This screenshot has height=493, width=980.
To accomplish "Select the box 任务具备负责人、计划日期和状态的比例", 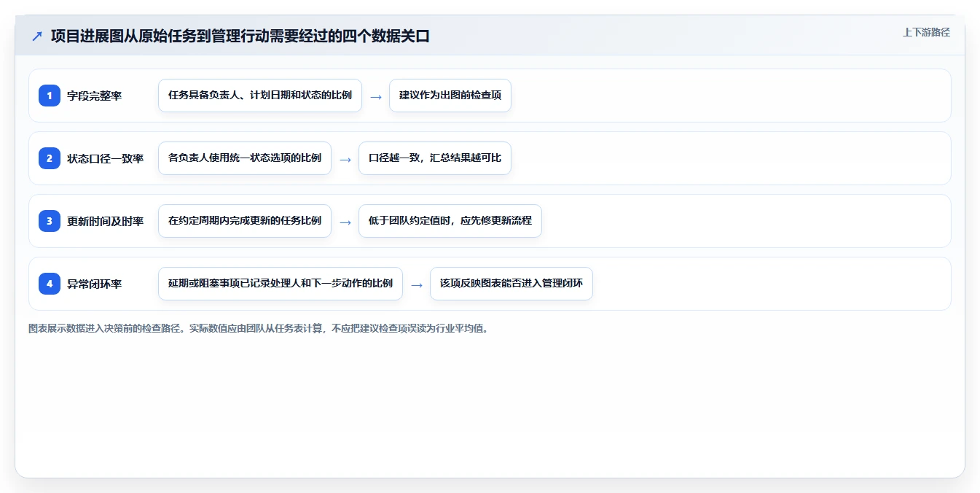I will coord(260,96).
